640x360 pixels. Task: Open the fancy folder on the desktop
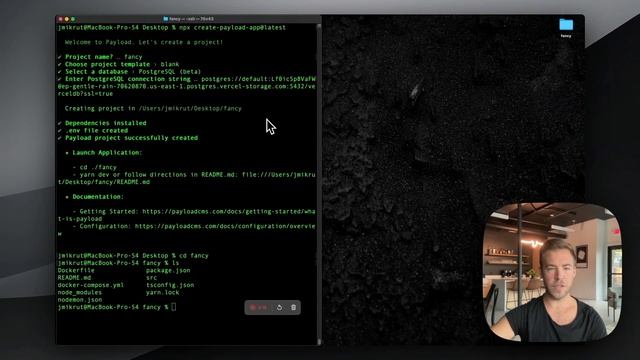tap(566, 27)
